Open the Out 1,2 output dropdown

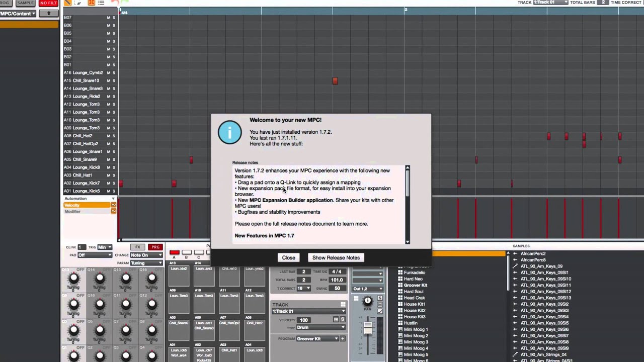pyautogui.click(x=368, y=289)
